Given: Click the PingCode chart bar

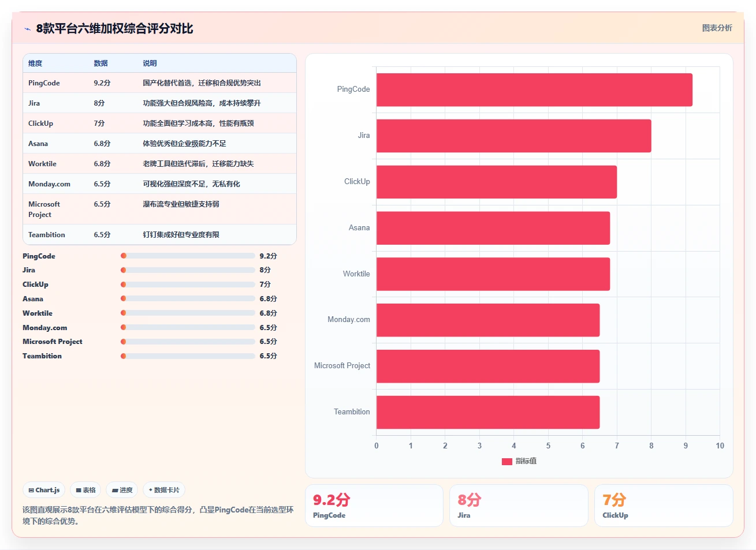Looking at the screenshot, I should 534,89.
